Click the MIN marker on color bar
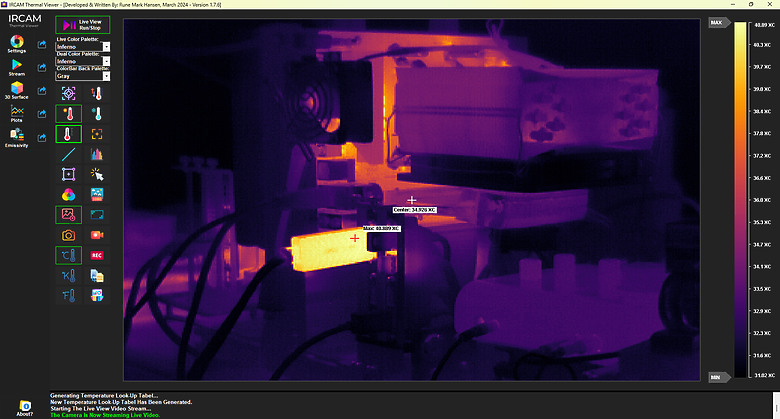Screen dimensions: 780x419 [719, 377]
